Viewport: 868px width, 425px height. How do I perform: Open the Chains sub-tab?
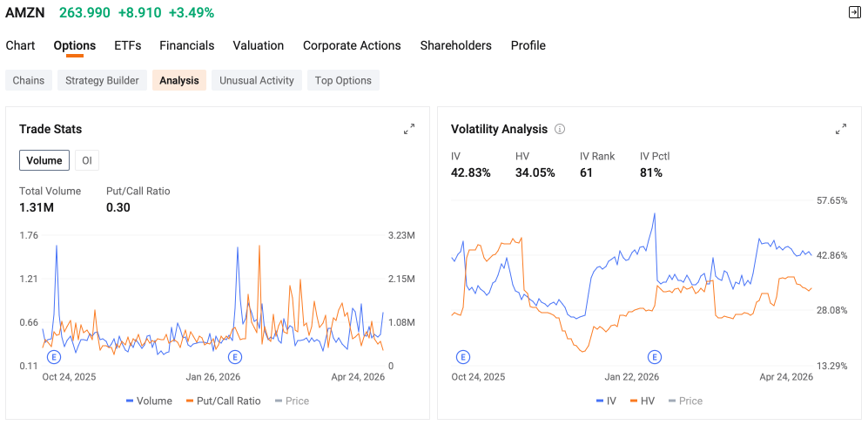[x=29, y=80]
